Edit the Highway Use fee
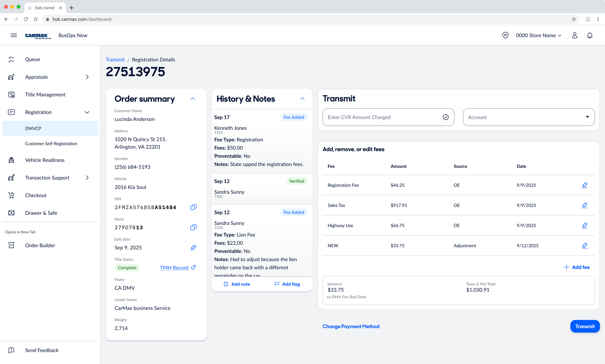The width and height of the screenshot is (605, 364). (584, 225)
